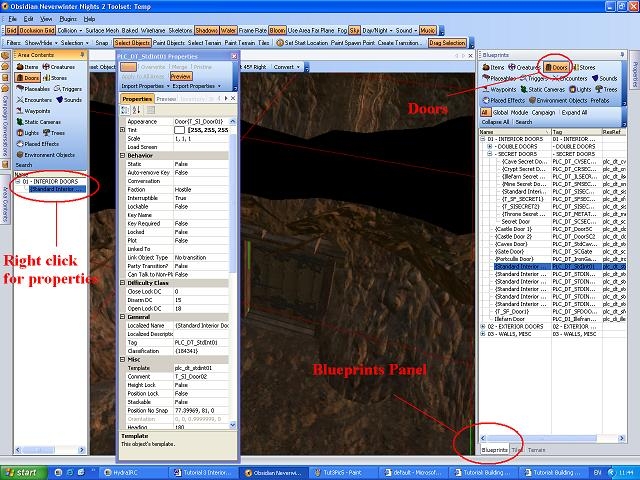Select Trees icon in Blueprints panel
The width and height of the screenshot is (640, 480).
pos(609,88)
